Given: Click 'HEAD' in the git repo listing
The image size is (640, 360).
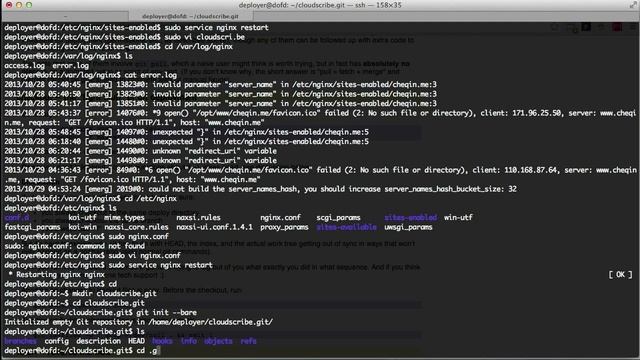Looking at the screenshot, I should click(x=136, y=341).
